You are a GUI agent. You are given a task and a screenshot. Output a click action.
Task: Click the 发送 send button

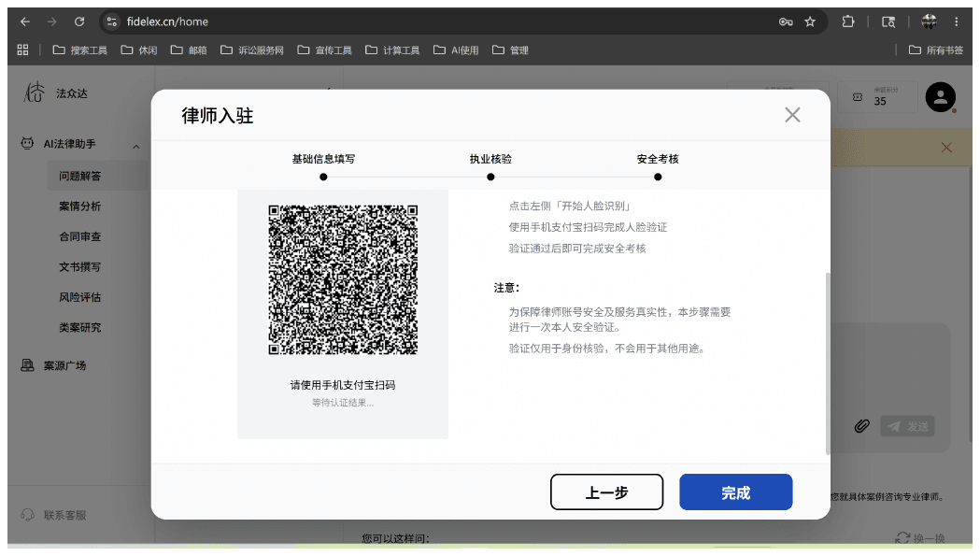[x=907, y=426]
